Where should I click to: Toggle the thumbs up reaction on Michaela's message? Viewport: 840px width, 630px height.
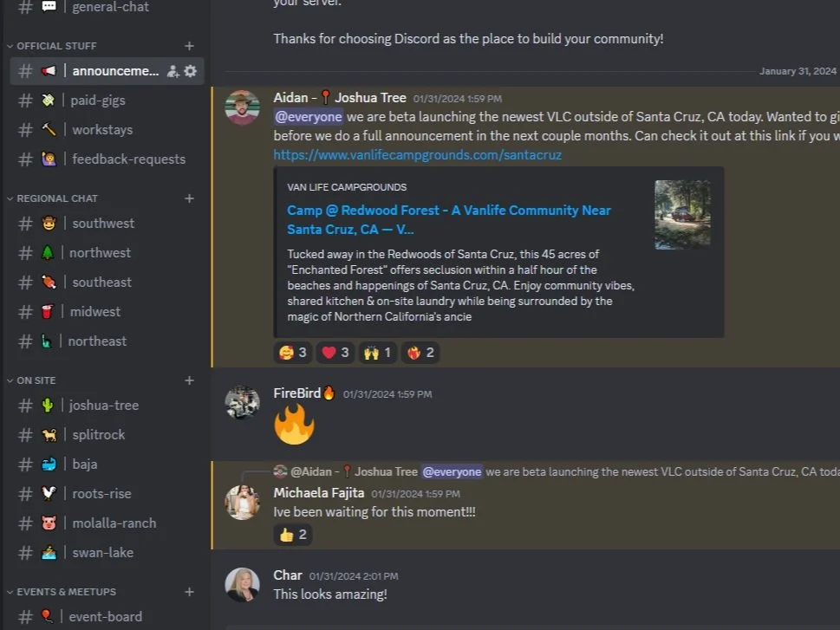pos(293,534)
